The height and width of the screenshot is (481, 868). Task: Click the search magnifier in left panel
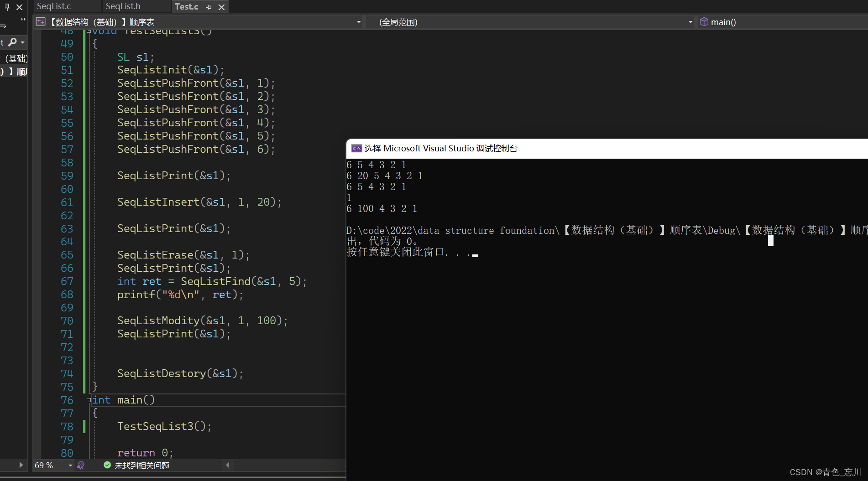[12, 42]
